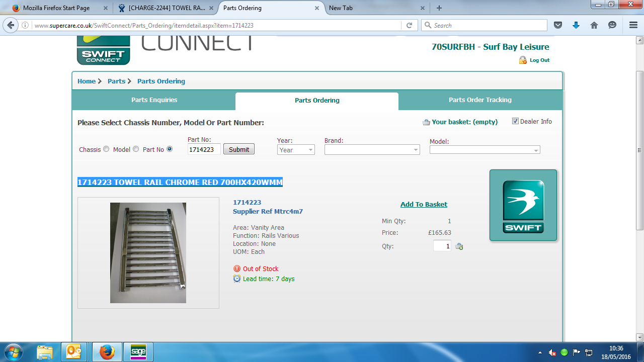Open the Firefox downloads arrow icon
The width and height of the screenshot is (644, 362).
[x=576, y=25]
